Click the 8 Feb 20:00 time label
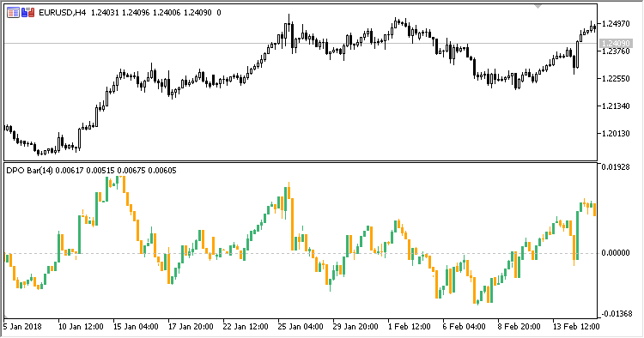 [519, 327]
